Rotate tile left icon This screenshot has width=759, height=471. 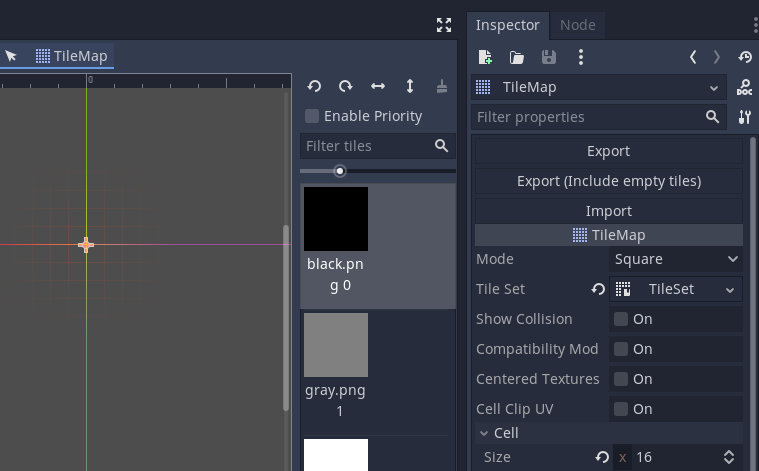pos(314,87)
